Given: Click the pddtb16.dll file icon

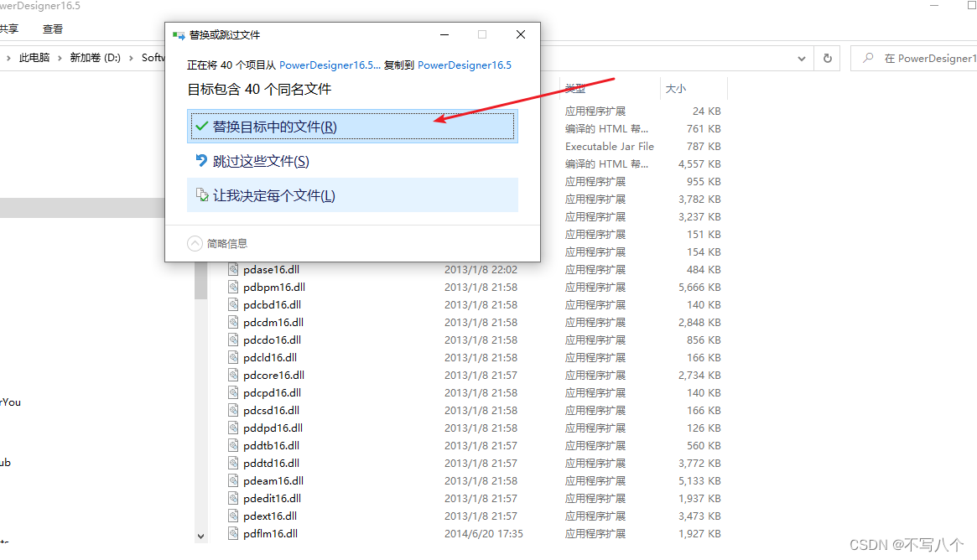Looking at the screenshot, I should point(233,445).
